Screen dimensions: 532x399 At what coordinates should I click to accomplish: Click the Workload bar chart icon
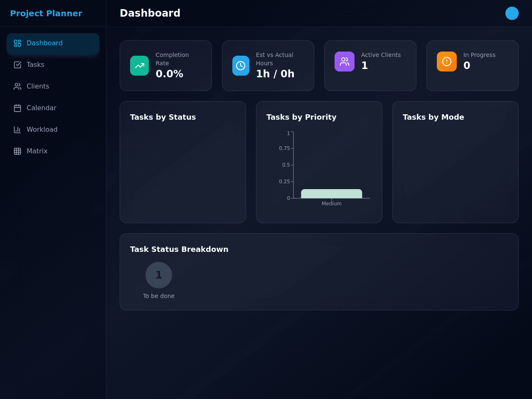click(x=17, y=130)
